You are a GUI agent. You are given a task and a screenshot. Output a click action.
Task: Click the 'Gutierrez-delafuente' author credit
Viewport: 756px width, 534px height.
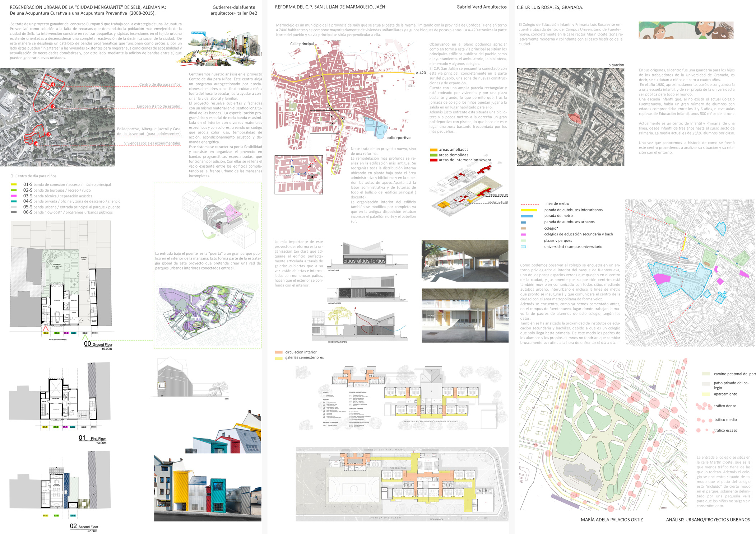pyautogui.click(x=234, y=7)
